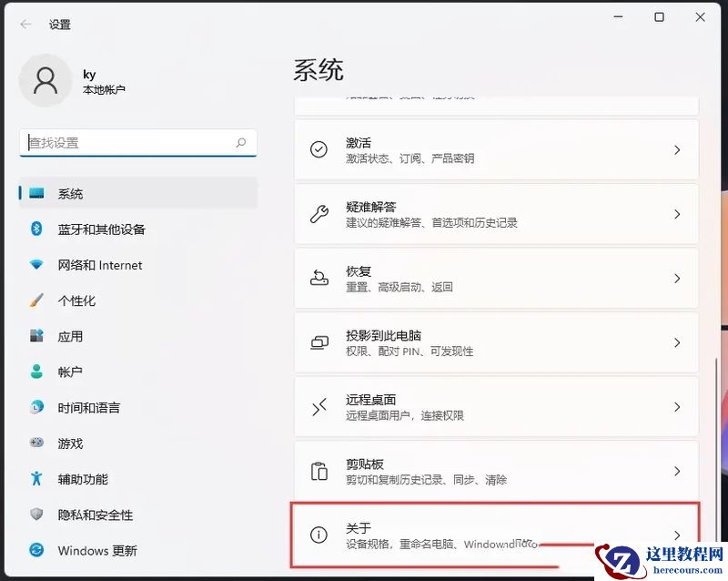Navigate back using the arrow button

(x=25, y=25)
